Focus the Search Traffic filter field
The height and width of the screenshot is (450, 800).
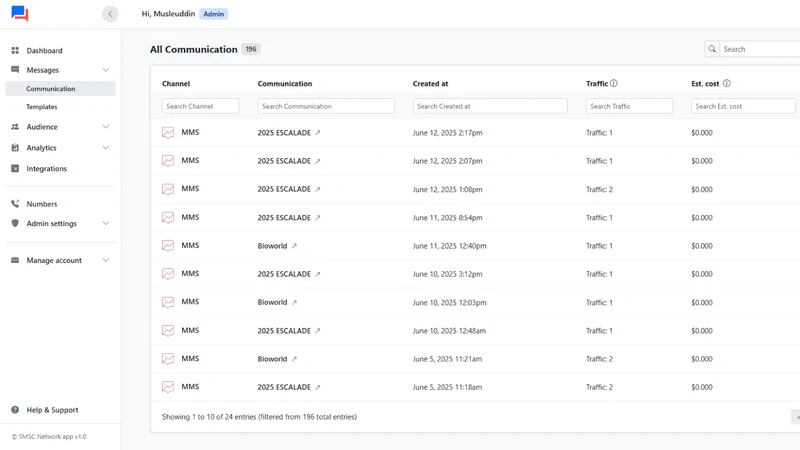tap(629, 106)
